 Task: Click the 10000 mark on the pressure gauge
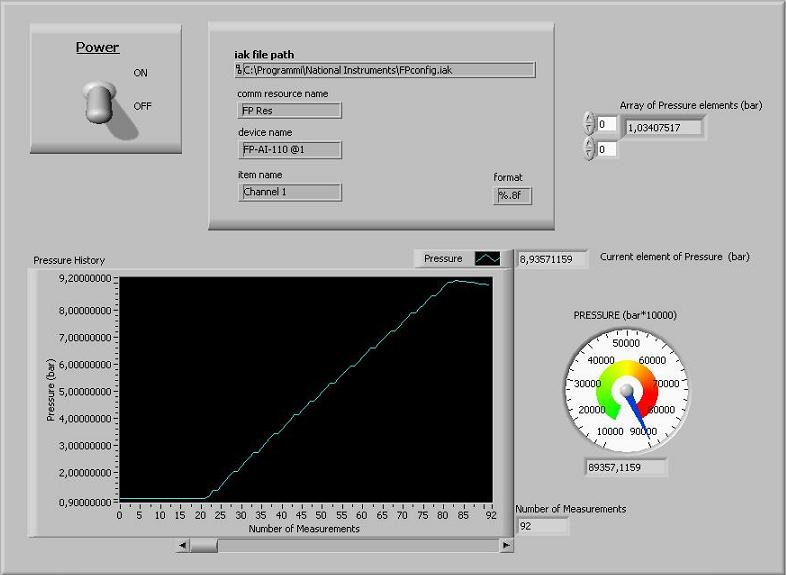click(x=610, y=431)
